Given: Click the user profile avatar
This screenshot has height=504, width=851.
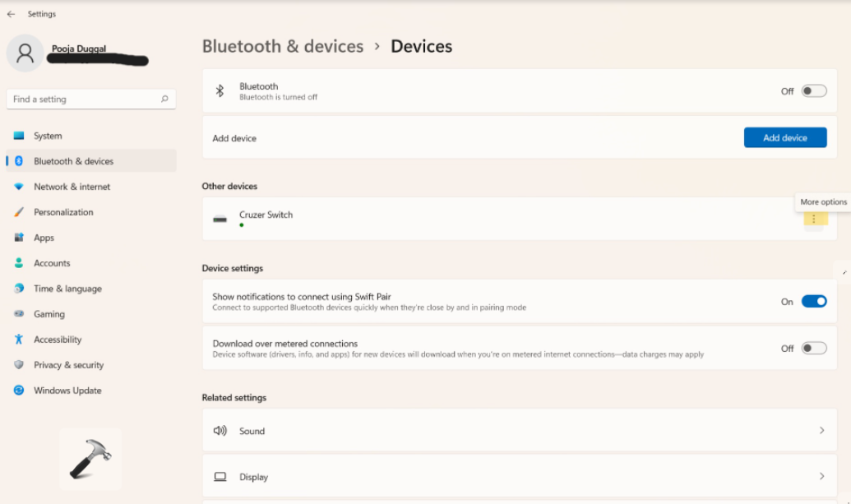Looking at the screenshot, I should click(25, 53).
